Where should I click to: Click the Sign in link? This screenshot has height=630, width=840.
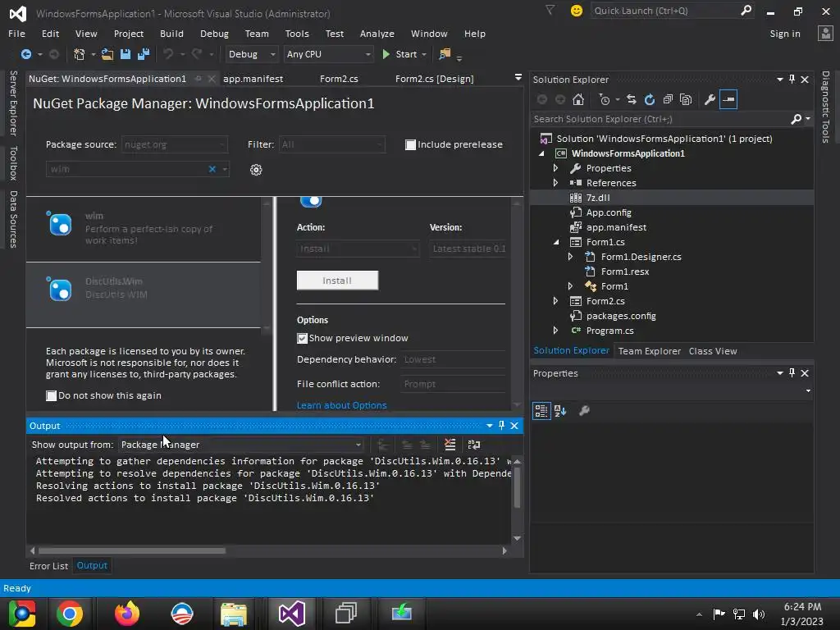(x=785, y=34)
